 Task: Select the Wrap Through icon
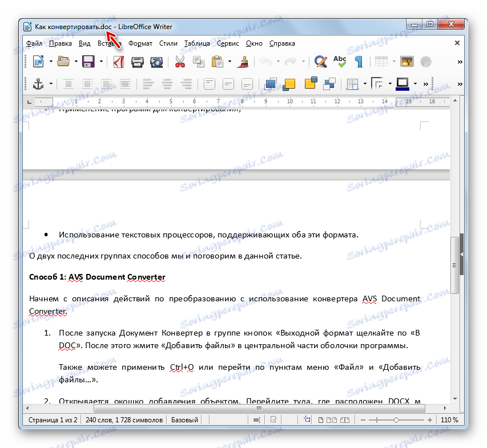click(125, 84)
